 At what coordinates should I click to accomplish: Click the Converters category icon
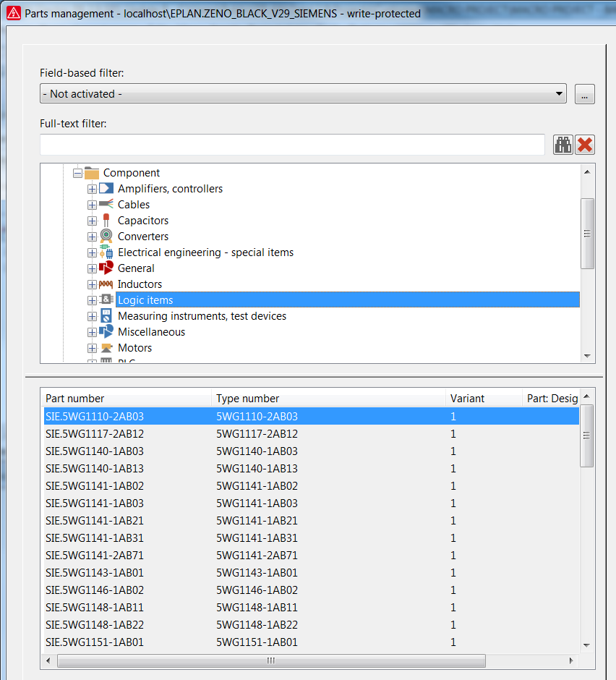[x=106, y=236]
